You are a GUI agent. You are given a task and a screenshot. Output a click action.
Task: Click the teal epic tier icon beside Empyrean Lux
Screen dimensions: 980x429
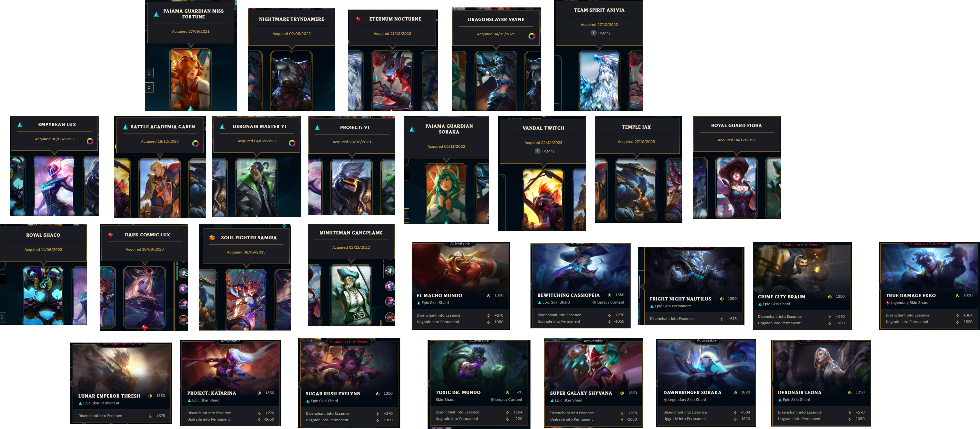(x=20, y=124)
